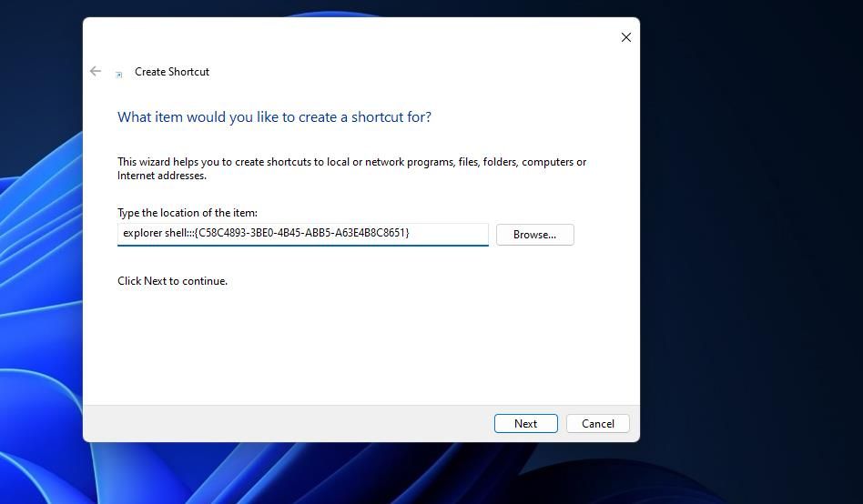Close the Create Shortcut dialog with X
The image size is (863, 504).
pos(625,37)
